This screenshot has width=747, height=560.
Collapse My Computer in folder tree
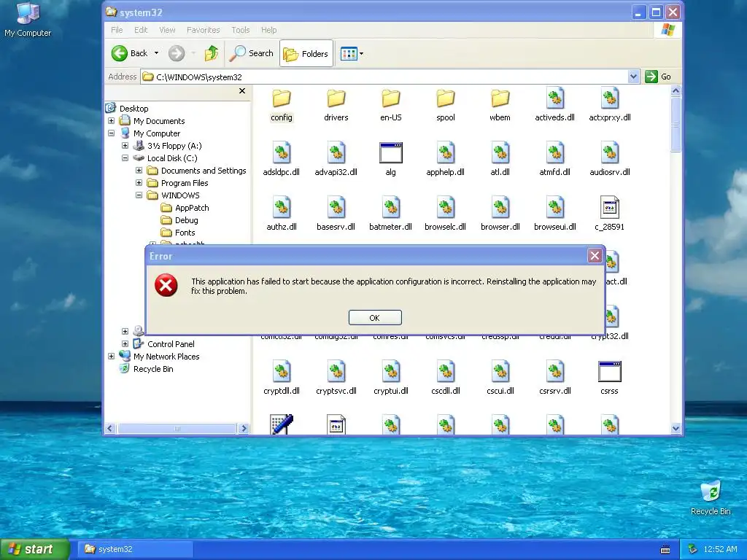pyautogui.click(x=112, y=133)
